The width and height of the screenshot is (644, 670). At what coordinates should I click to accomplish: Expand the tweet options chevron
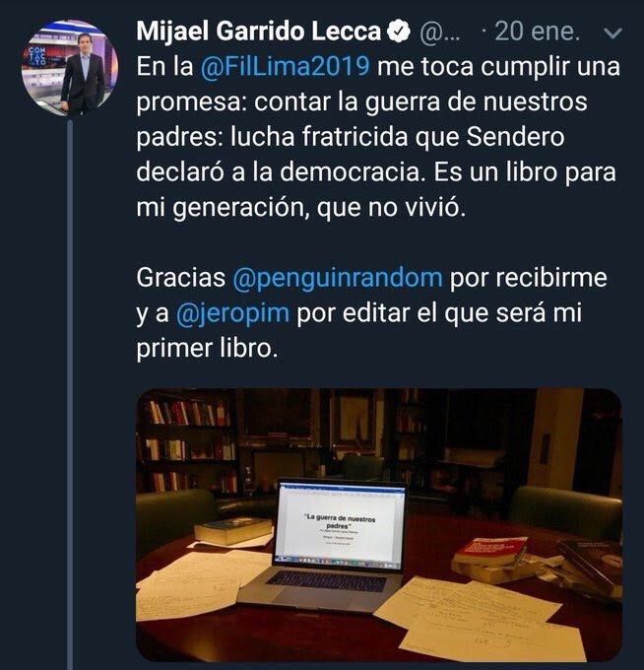[613, 33]
